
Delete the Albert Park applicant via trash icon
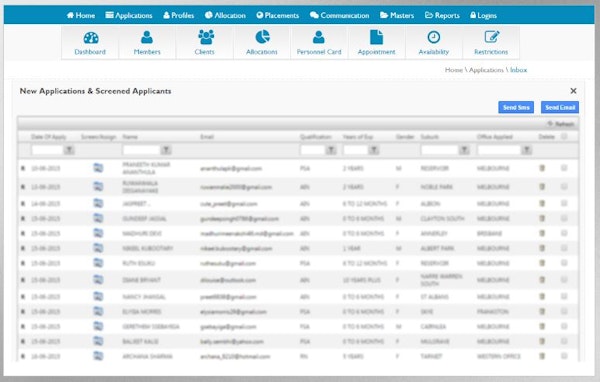tap(542, 248)
